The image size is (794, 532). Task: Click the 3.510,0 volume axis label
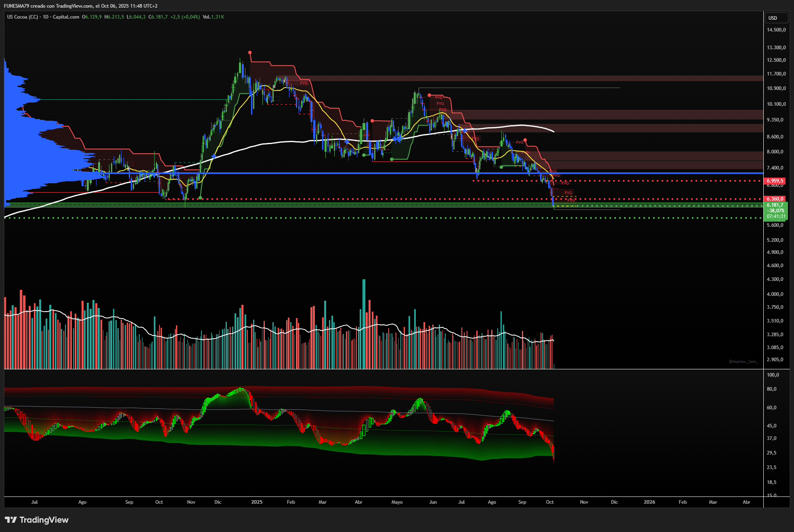(x=775, y=321)
